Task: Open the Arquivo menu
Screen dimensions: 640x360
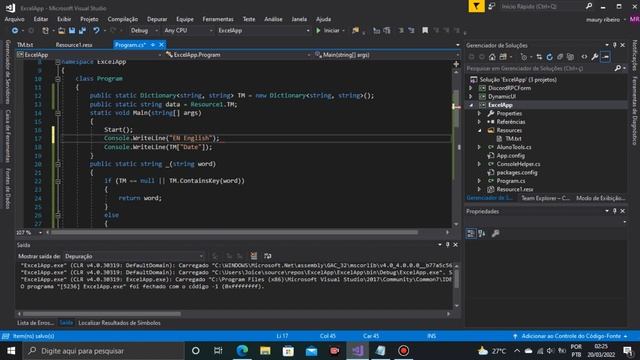Action: point(14,19)
